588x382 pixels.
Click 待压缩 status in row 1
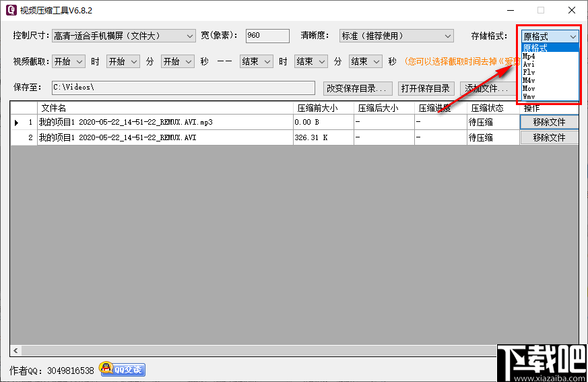pyautogui.click(x=493, y=123)
